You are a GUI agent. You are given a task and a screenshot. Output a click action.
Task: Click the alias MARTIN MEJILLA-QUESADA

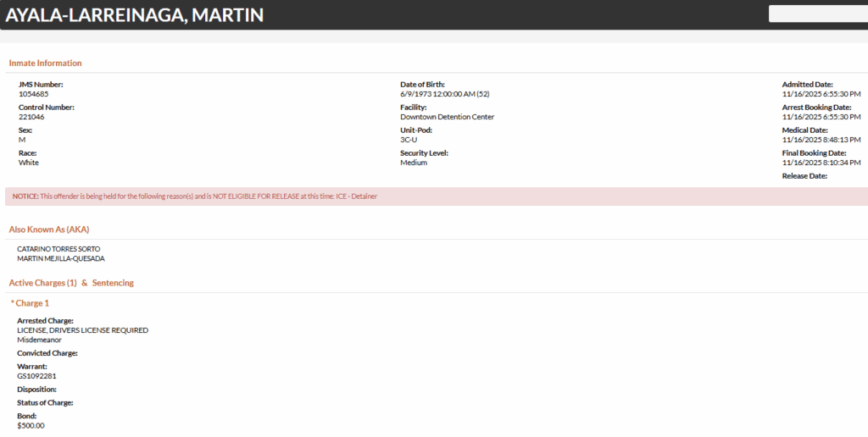61,258
